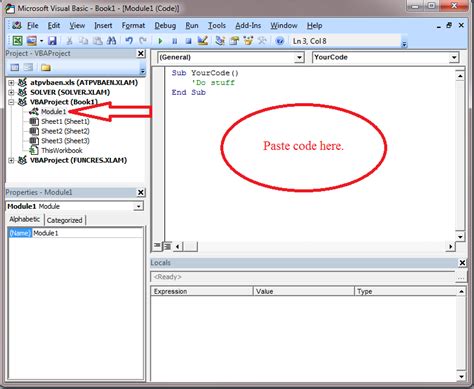Viewport: 474px width, 389px height.
Task: Click the Reset stop icon
Action: [x=188, y=41]
